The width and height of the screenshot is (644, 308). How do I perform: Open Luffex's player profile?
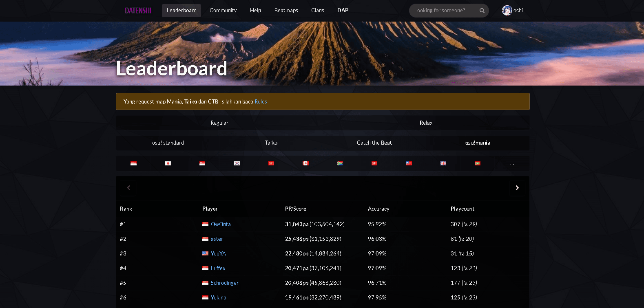[x=218, y=268]
